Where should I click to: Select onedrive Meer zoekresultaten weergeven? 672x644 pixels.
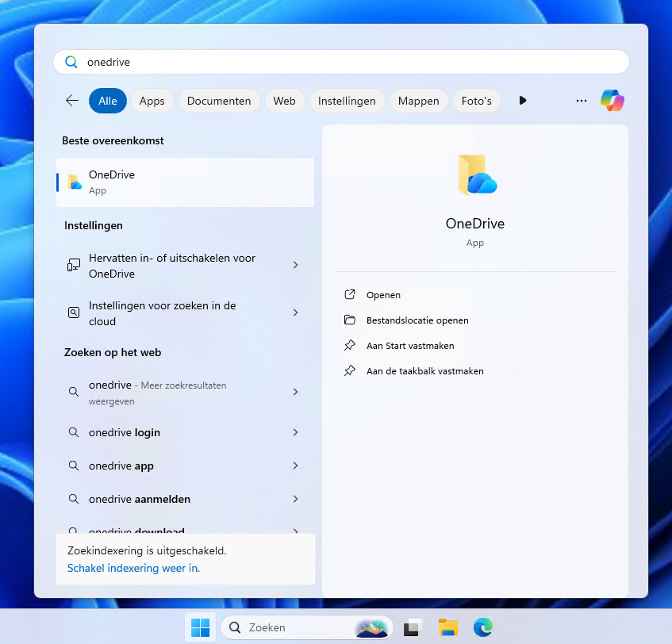coord(185,393)
